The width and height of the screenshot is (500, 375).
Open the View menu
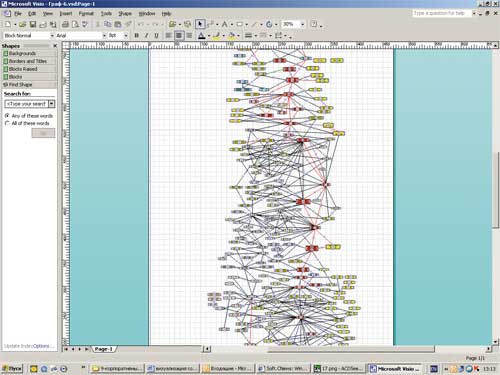(48, 14)
